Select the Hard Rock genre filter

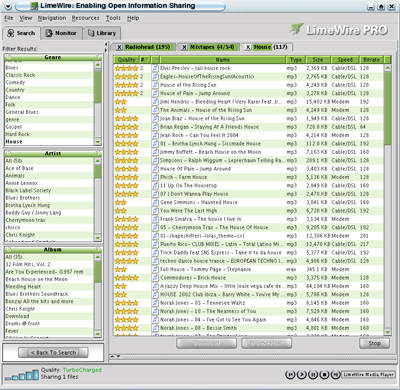(49, 134)
